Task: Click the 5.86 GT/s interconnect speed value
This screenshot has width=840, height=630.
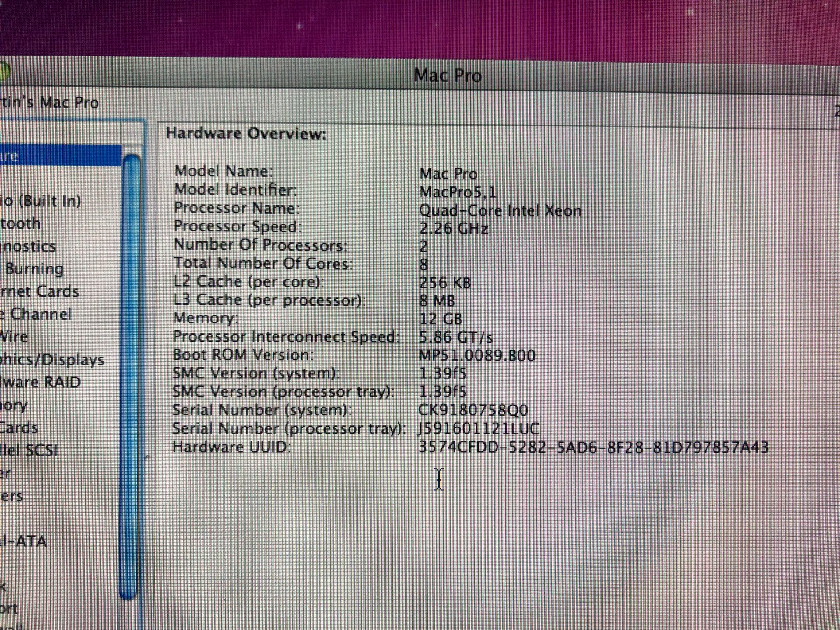Action: pos(456,337)
